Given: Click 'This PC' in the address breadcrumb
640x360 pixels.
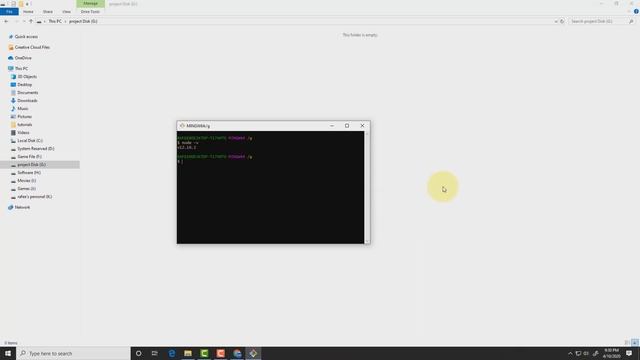Looking at the screenshot, I should click(55, 21).
